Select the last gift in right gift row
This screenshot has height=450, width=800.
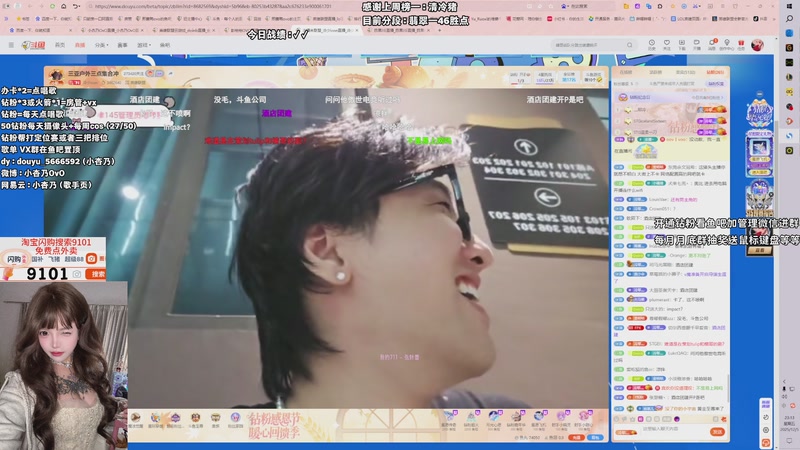[583, 419]
